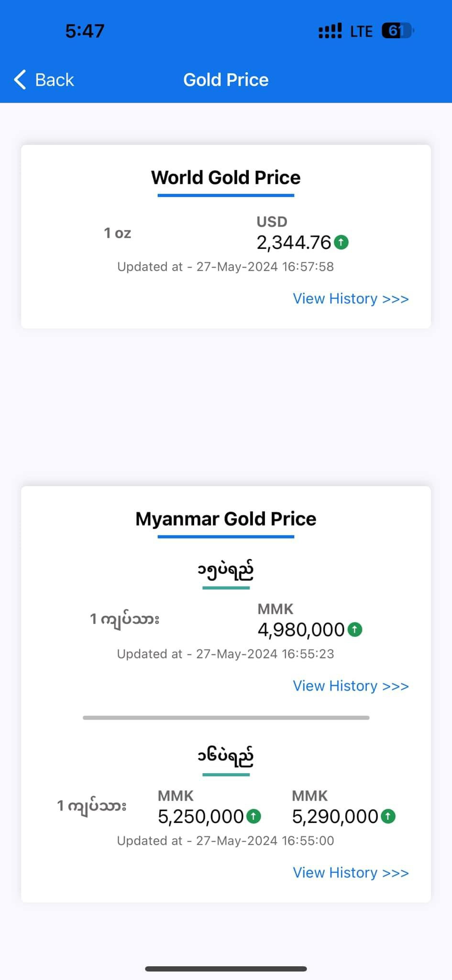Select the MMK 4,980,000 price value
This screenshot has width=452, height=980.
tap(301, 630)
